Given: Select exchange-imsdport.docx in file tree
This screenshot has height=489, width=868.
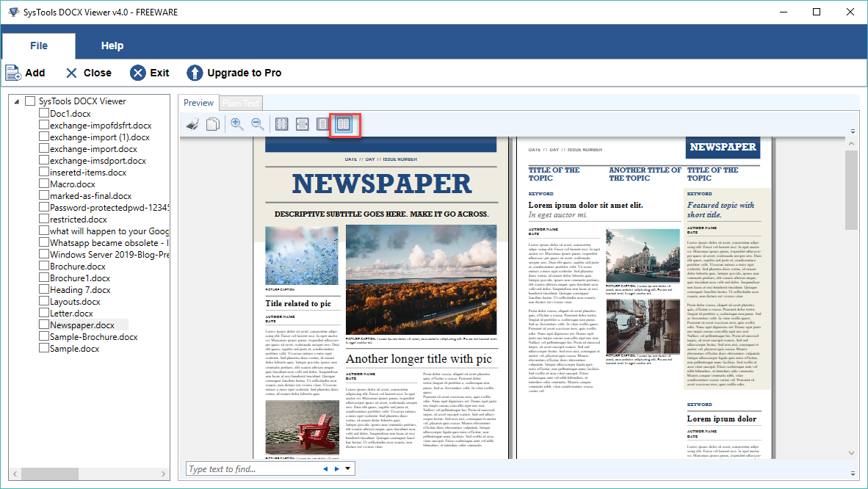Looking at the screenshot, I should pos(98,161).
